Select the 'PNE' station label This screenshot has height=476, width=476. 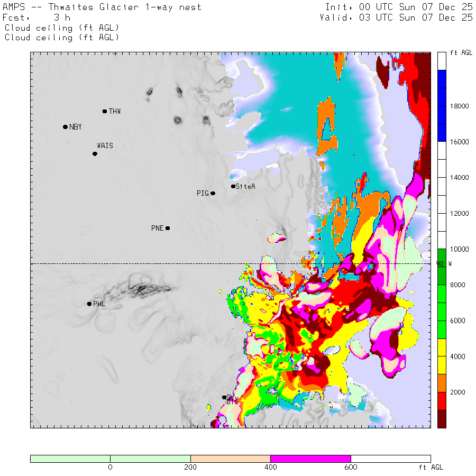[157, 228]
